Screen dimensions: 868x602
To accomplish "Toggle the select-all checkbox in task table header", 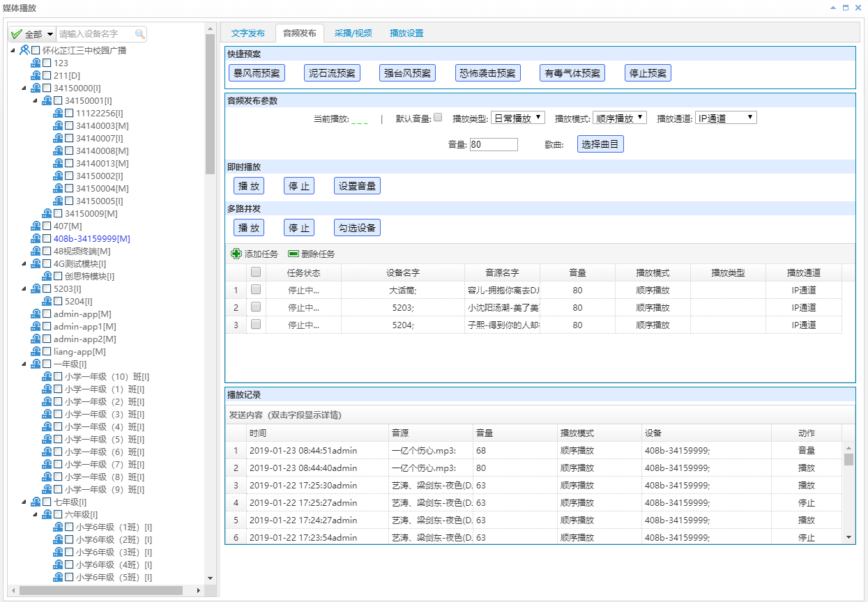I will [254, 272].
